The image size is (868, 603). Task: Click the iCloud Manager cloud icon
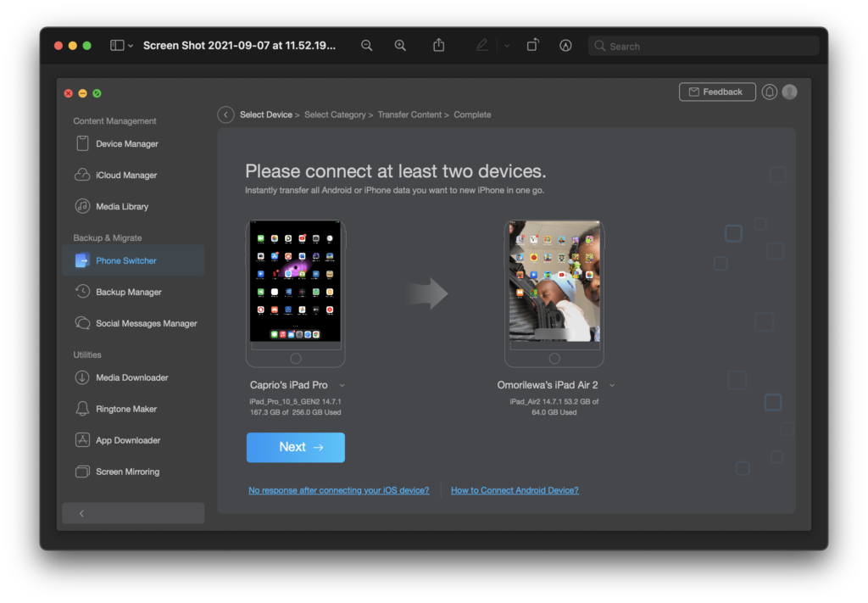tap(82, 175)
